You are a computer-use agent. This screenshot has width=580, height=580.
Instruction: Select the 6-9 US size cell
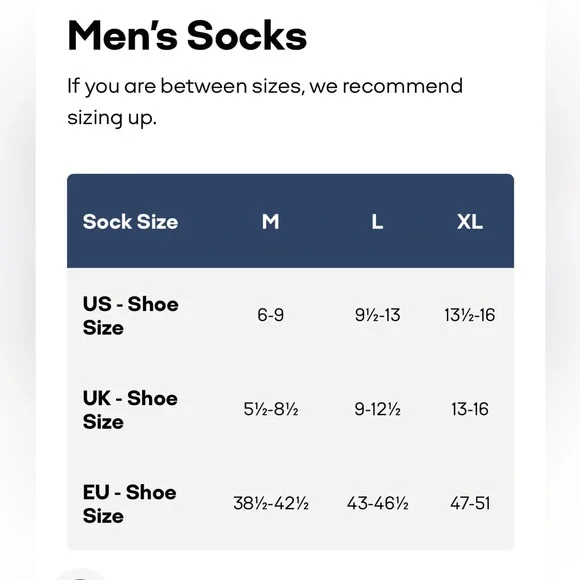coord(270,315)
